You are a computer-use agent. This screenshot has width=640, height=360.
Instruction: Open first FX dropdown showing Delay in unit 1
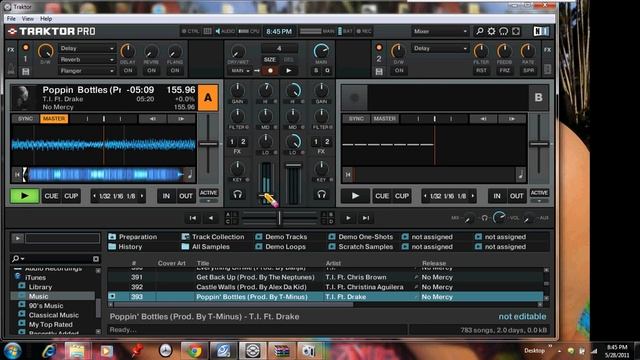pyautogui.click(x=87, y=48)
